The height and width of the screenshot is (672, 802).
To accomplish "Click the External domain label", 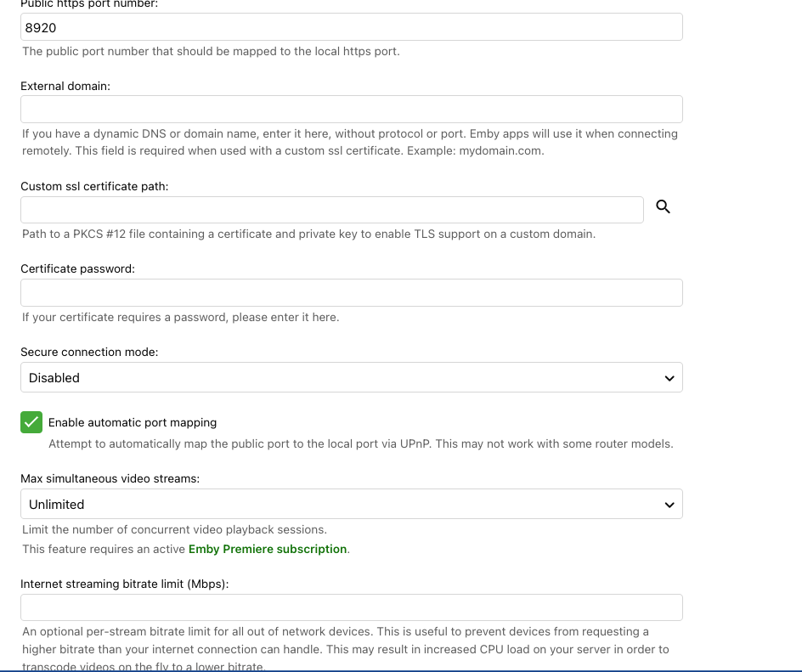I will coord(65,86).
